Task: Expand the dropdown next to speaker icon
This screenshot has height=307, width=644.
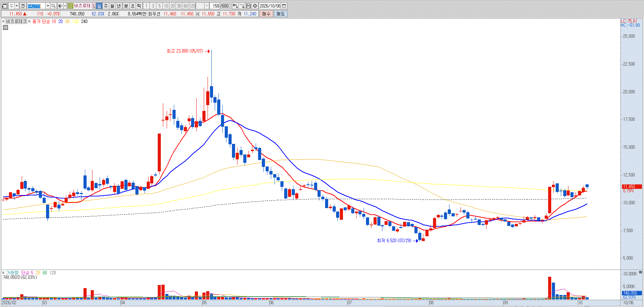Action: pos(65,6)
